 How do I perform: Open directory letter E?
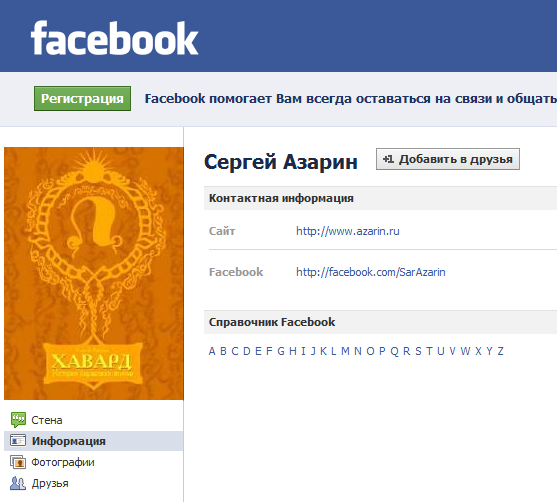pyautogui.click(x=258, y=351)
